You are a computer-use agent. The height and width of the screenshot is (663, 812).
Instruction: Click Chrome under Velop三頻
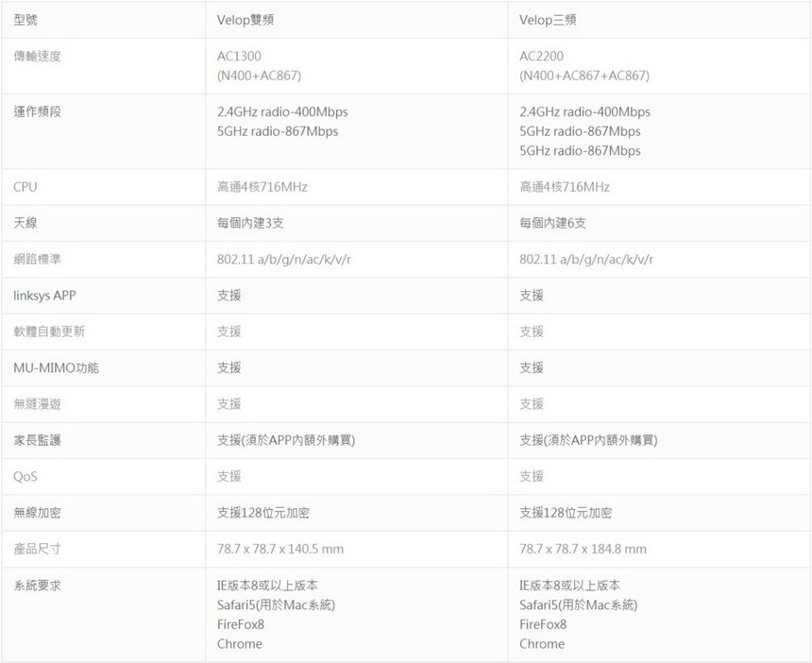(x=542, y=644)
